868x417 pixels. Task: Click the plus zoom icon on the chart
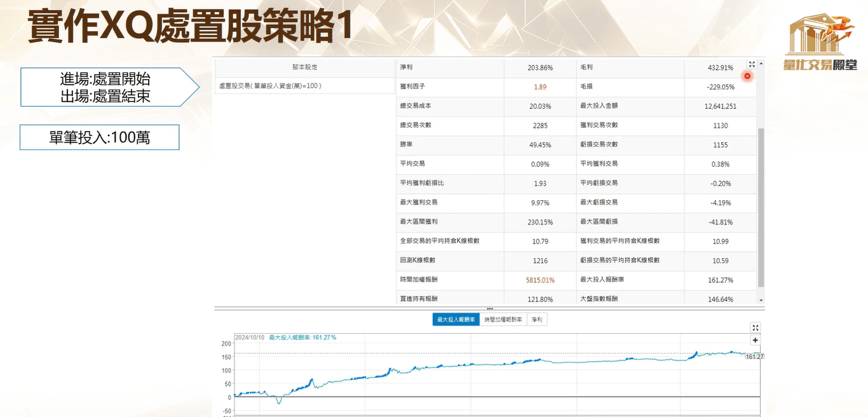click(x=755, y=340)
